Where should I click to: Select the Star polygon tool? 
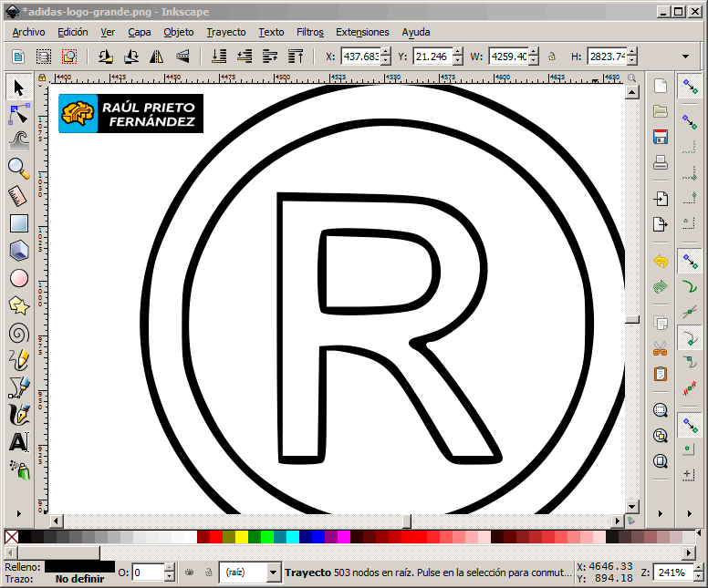[18, 305]
